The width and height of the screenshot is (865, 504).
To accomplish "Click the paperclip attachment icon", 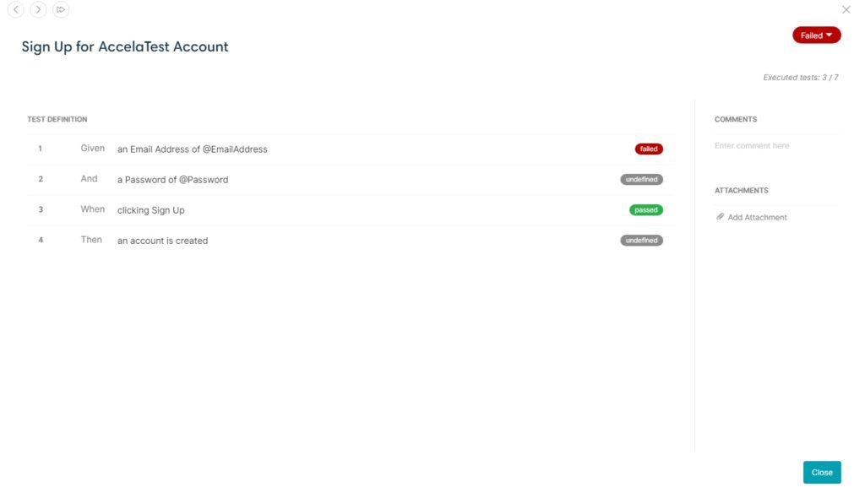I will point(720,217).
